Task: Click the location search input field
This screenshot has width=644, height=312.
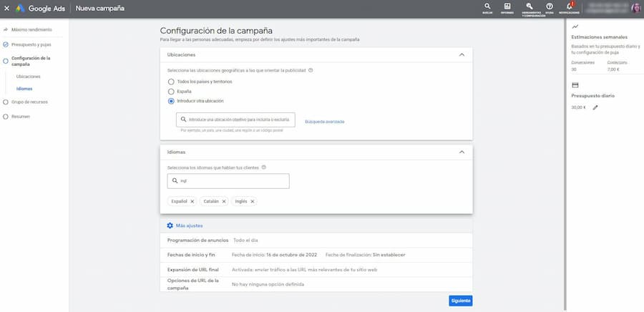Action: coord(236,120)
